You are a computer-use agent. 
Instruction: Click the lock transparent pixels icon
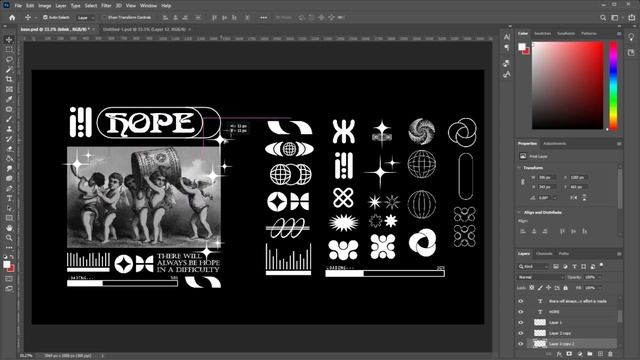531,288
